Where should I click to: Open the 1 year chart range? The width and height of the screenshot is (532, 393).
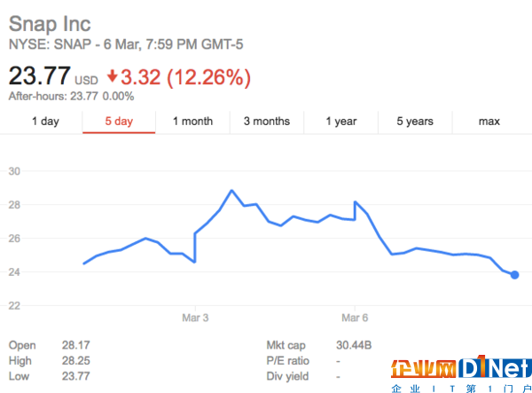click(x=341, y=122)
